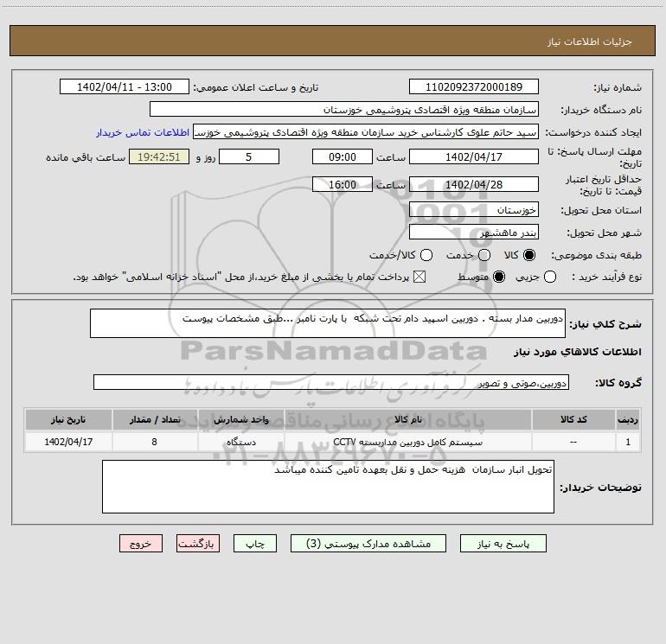The height and width of the screenshot is (644, 666).
Task: Click the general need description text area
Action: (328, 323)
